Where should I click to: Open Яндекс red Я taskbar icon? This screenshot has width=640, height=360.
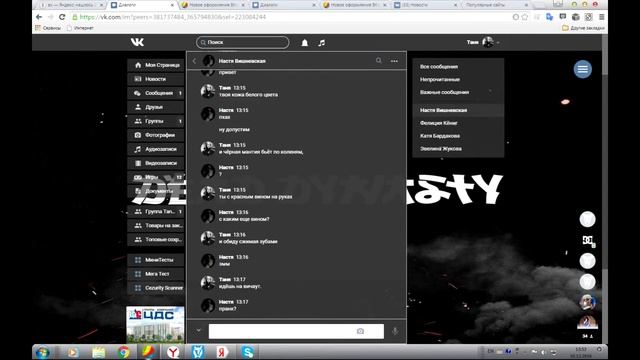222,352
